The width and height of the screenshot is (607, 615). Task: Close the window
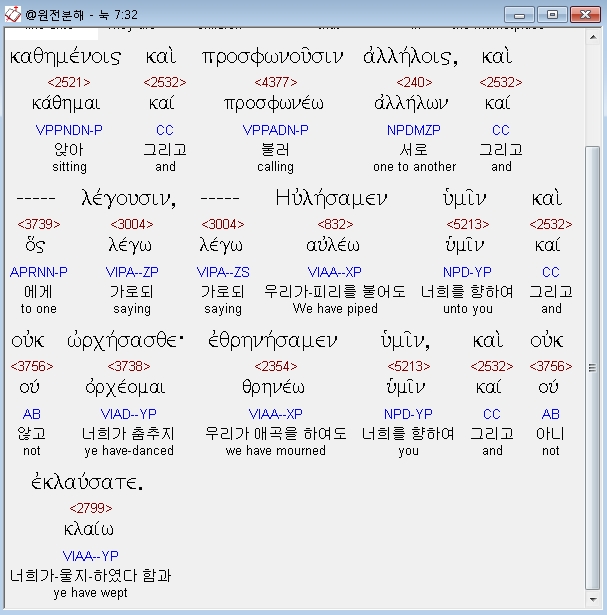coord(585,15)
